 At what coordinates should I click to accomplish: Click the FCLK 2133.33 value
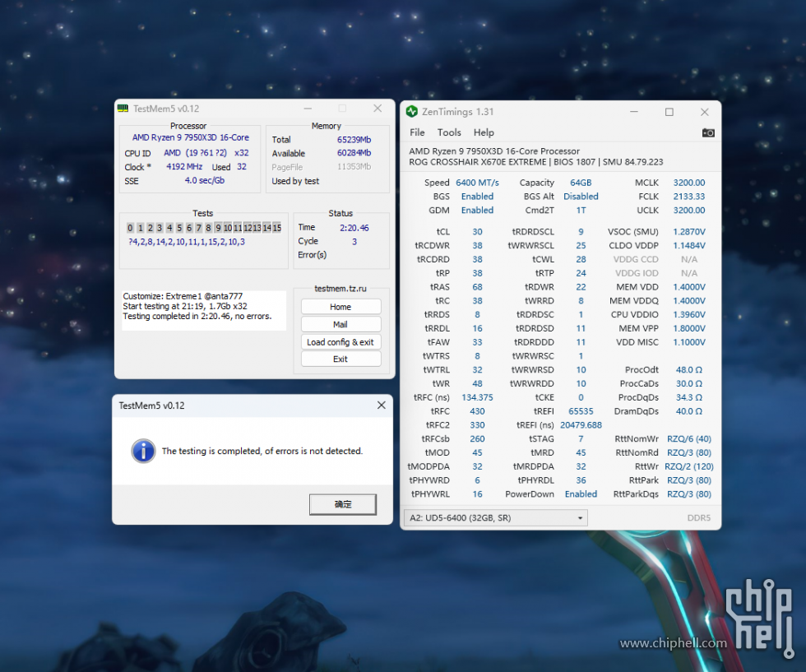(x=689, y=197)
